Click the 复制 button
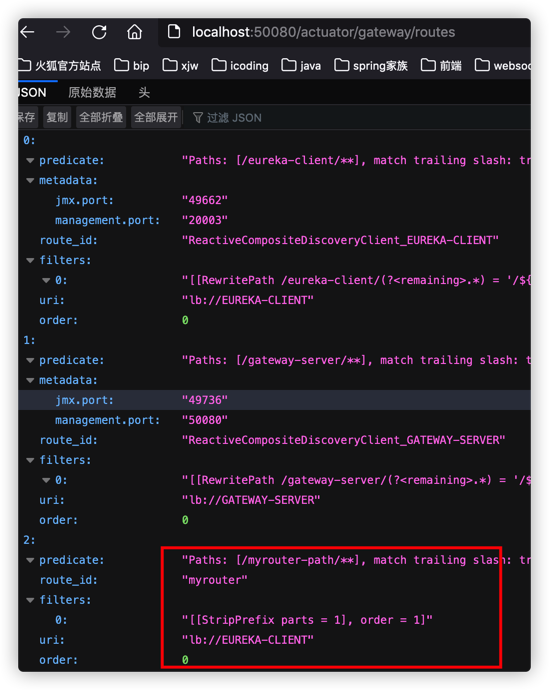549x690 pixels. coord(57,117)
